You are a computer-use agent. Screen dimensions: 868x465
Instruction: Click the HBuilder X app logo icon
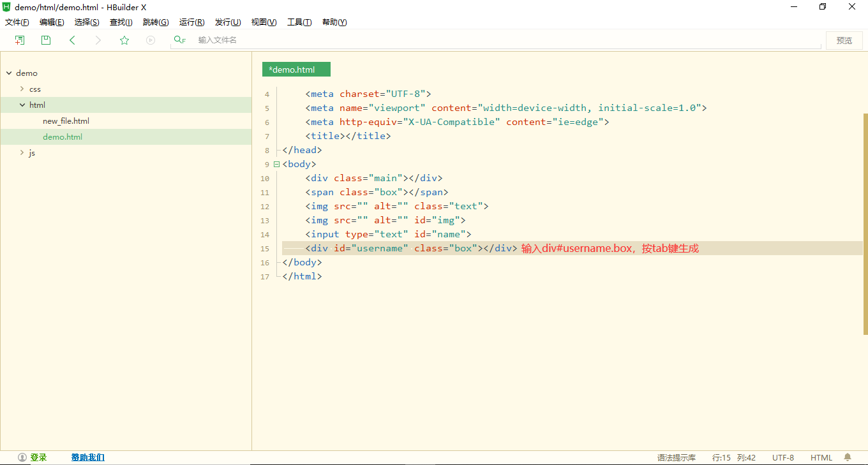pos(7,6)
